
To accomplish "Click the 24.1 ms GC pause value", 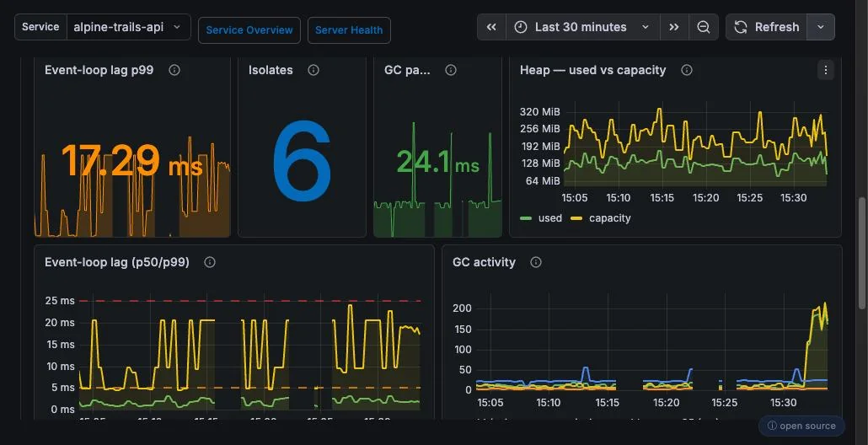I will (x=438, y=163).
